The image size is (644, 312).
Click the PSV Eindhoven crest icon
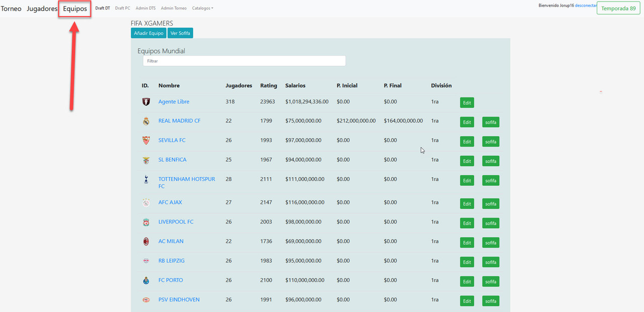pos(146,300)
